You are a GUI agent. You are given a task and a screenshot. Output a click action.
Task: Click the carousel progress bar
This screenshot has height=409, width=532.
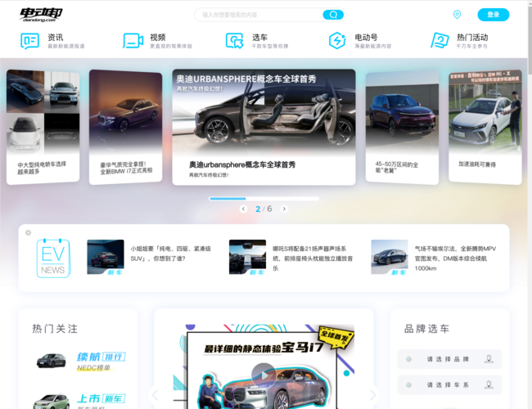click(x=264, y=199)
